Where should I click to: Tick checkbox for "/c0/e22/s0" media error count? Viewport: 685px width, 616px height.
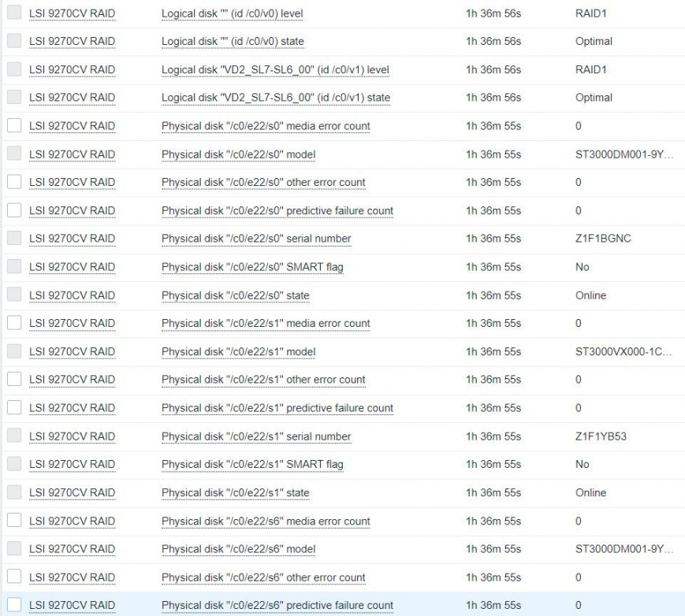pyautogui.click(x=14, y=125)
